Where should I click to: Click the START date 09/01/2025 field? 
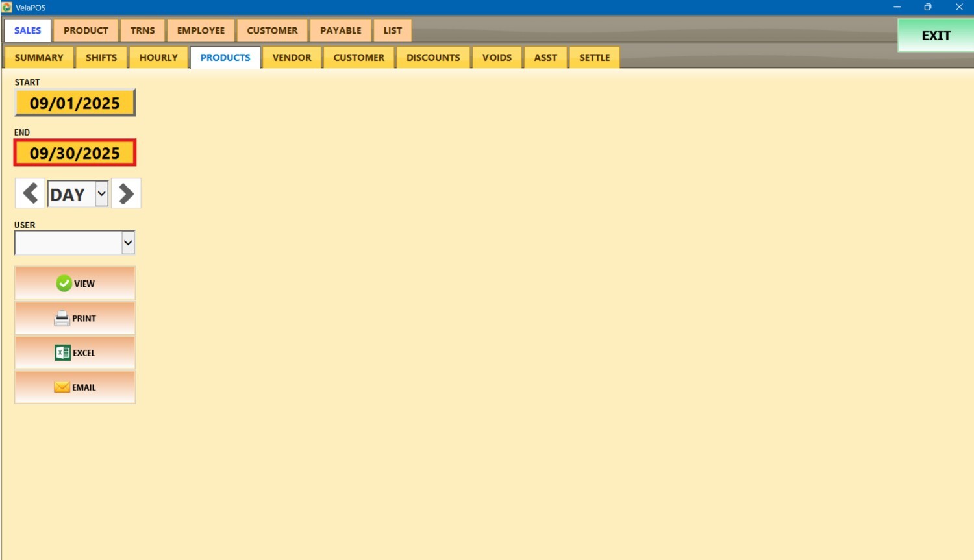(x=75, y=103)
